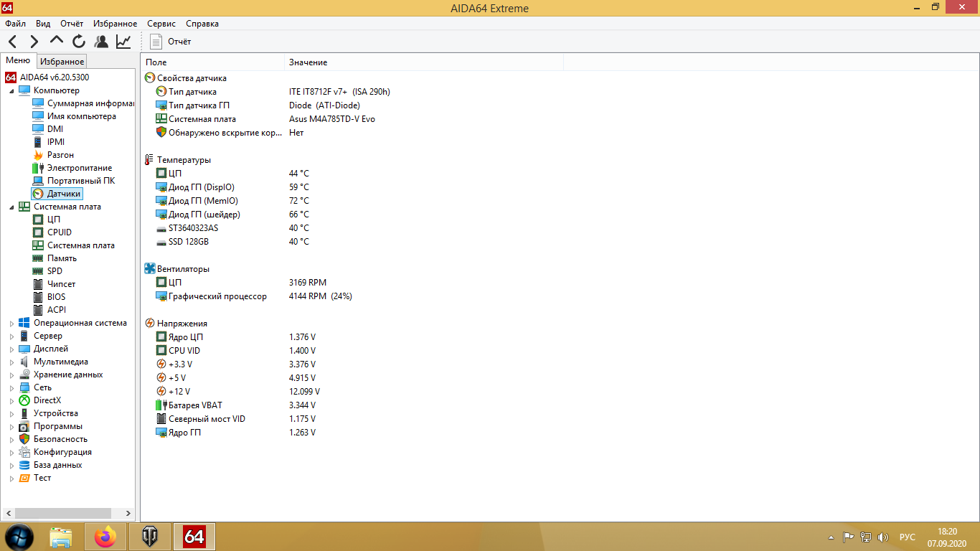Open File Explorer from the taskbar
Screen dimensions: 980x551
tap(61, 537)
